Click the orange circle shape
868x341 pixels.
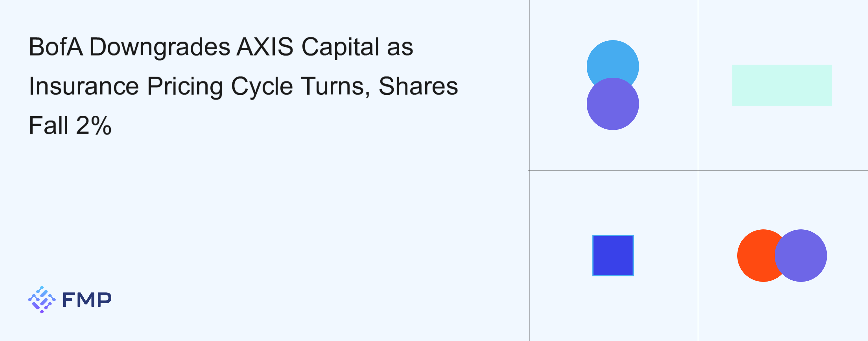tap(755, 256)
